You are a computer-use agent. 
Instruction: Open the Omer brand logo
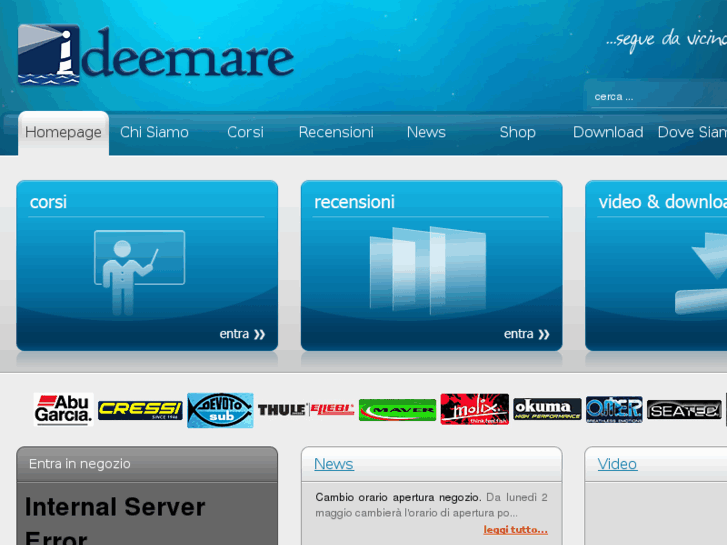(x=614, y=410)
